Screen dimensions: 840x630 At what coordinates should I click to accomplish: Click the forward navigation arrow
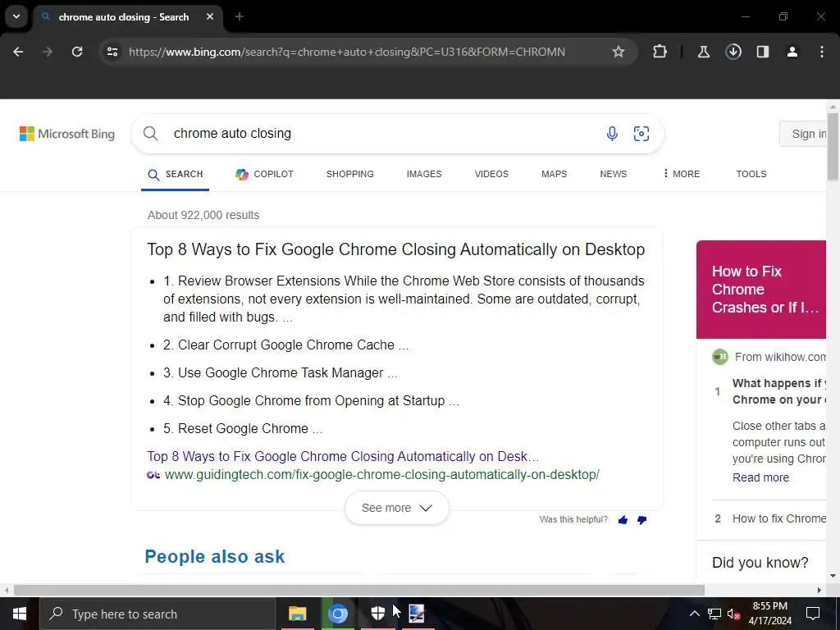pyautogui.click(x=48, y=52)
